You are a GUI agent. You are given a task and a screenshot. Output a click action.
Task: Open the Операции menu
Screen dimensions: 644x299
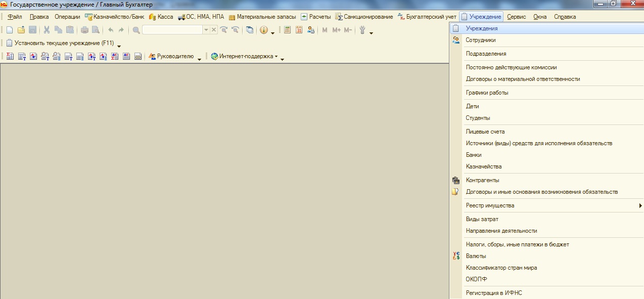[67, 17]
